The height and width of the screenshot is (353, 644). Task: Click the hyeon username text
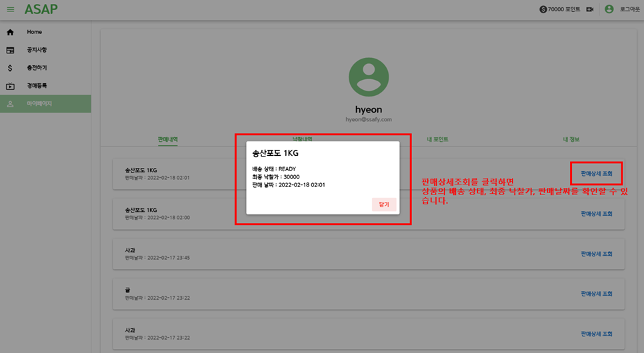(369, 110)
